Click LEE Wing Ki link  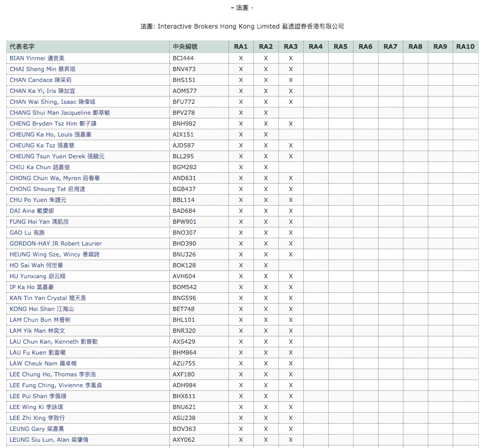[36, 406]
